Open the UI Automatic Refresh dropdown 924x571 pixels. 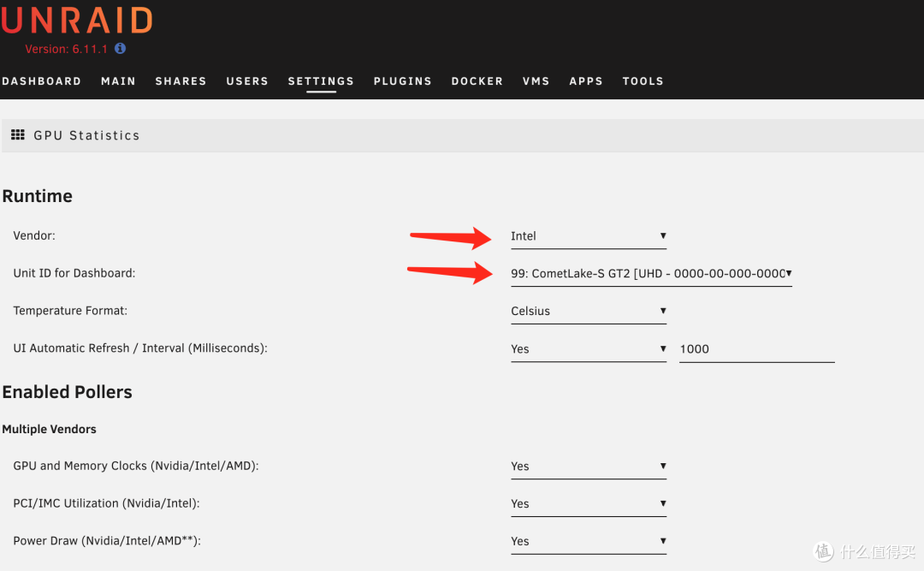pyautogui.click(x=588, y=348)
